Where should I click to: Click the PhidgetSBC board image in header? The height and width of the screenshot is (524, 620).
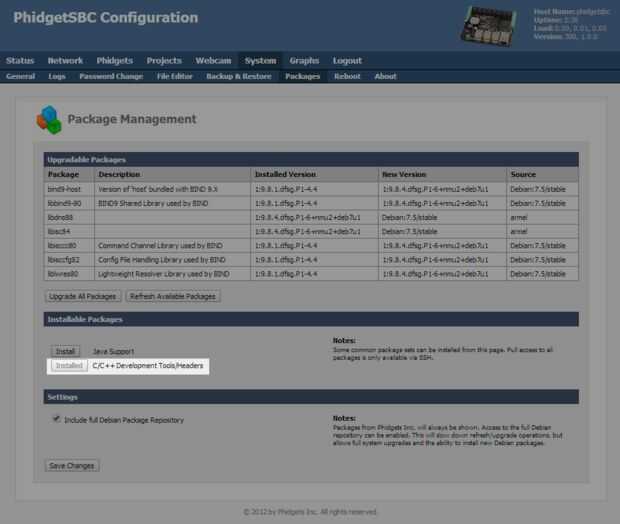click(x=489, y=26)
